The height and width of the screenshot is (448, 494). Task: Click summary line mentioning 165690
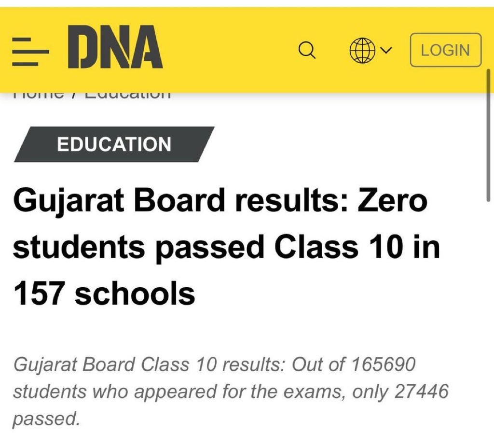click(x=215, y=365)
